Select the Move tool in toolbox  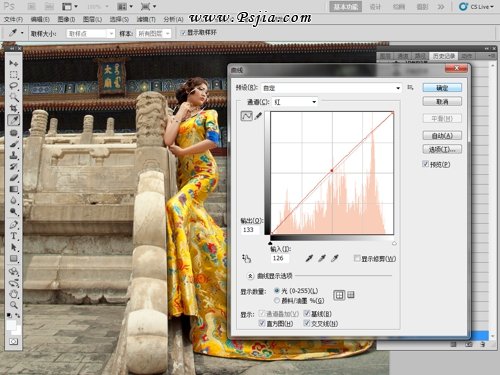[x=13, y=63]
